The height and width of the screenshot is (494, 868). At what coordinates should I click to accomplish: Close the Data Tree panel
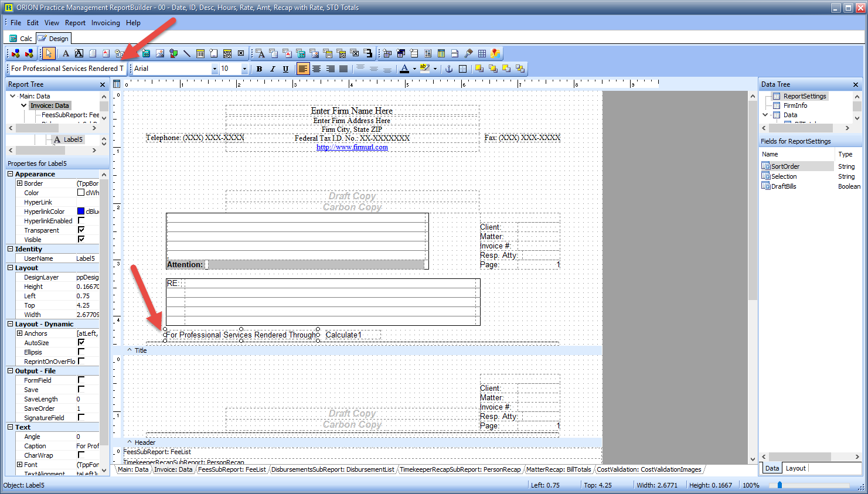[x=856, y=85]
